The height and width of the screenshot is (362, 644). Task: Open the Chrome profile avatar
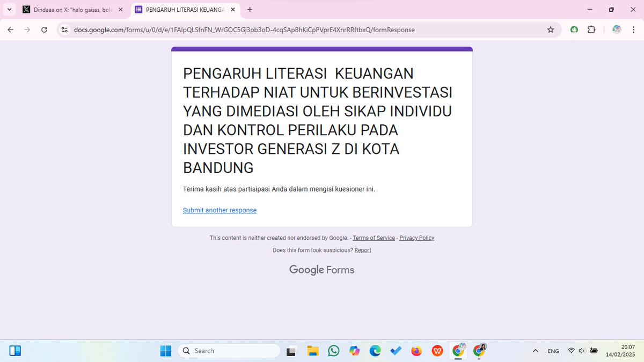(x=617, y=30)
